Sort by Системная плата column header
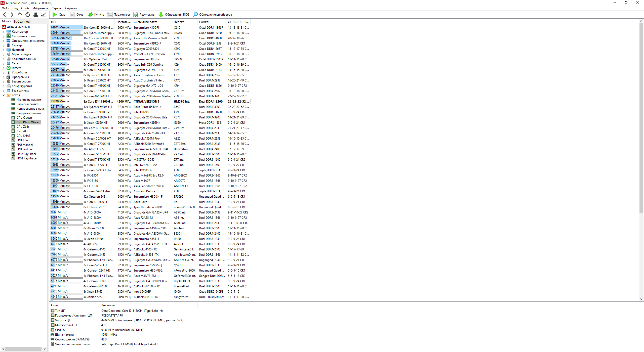This screenshot has height=352, width=644. coord(152,22)
